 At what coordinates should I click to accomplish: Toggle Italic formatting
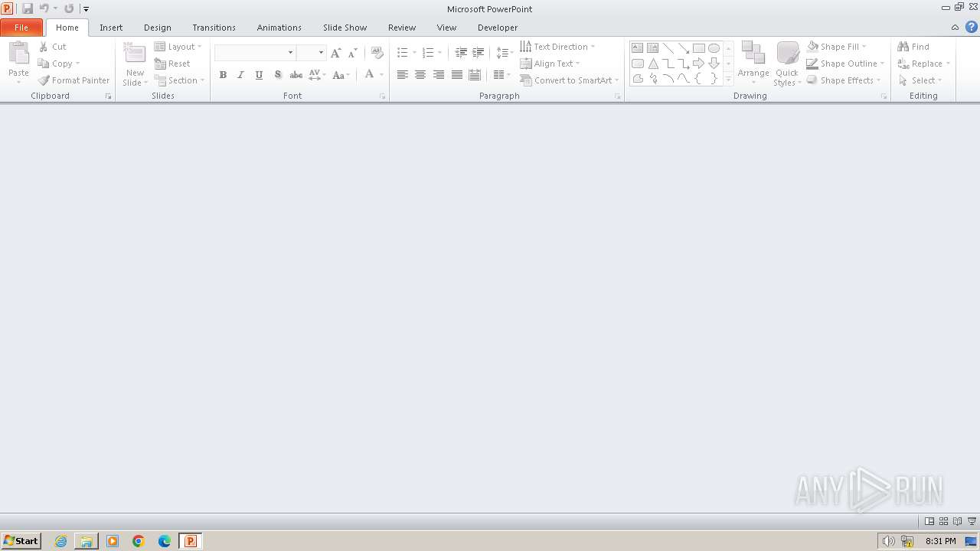tap(240, 75)
